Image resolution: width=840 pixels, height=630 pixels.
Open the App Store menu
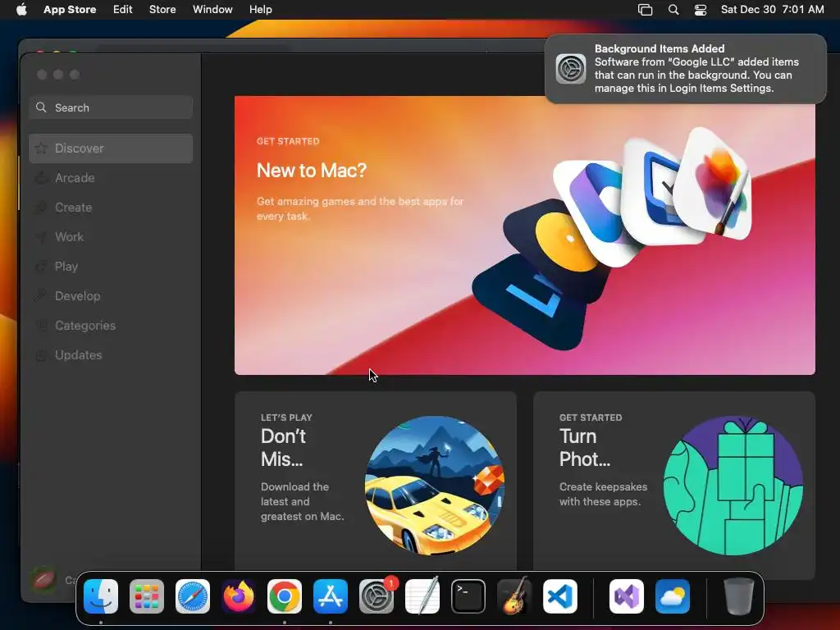(70, 10)
